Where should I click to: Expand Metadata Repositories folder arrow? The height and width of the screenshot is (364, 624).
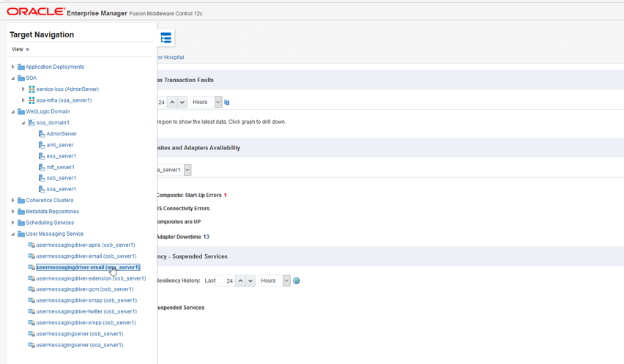pos(12,211)
